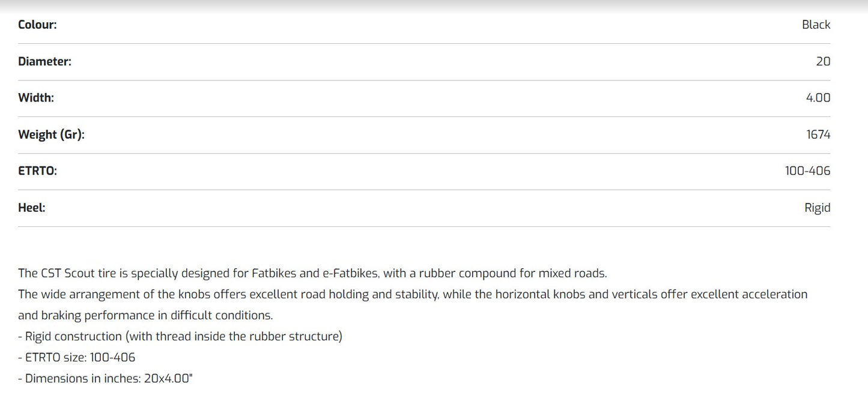Click the 20x4.00" dimension text
868x410 pixels.
168,379
